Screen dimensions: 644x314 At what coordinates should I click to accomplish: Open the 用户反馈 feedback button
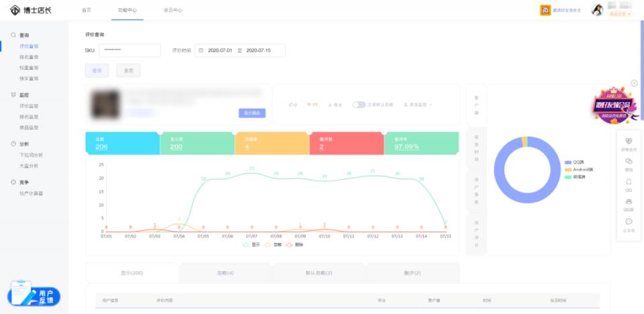pyautogui.click(x=34, y=295)
